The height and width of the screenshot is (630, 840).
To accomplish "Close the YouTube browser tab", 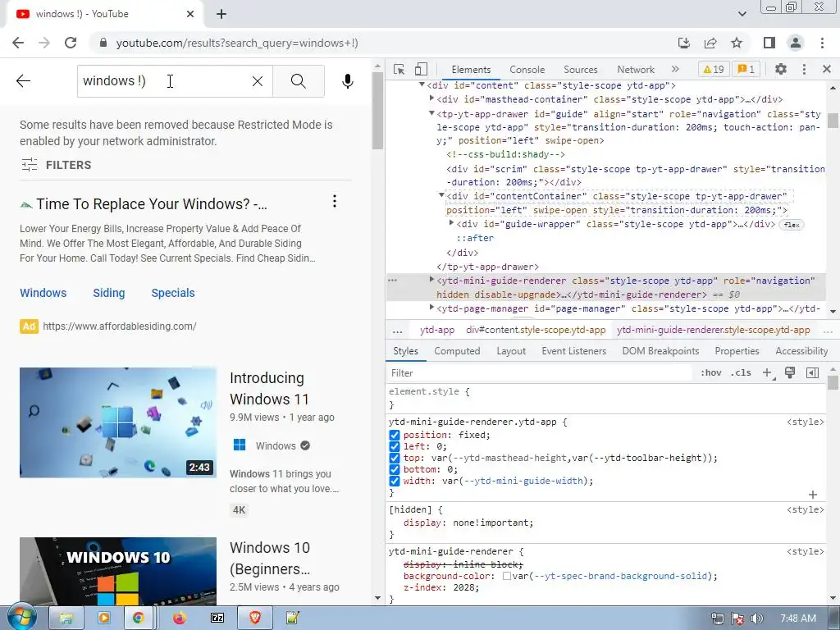I will (x=190, y=14).
